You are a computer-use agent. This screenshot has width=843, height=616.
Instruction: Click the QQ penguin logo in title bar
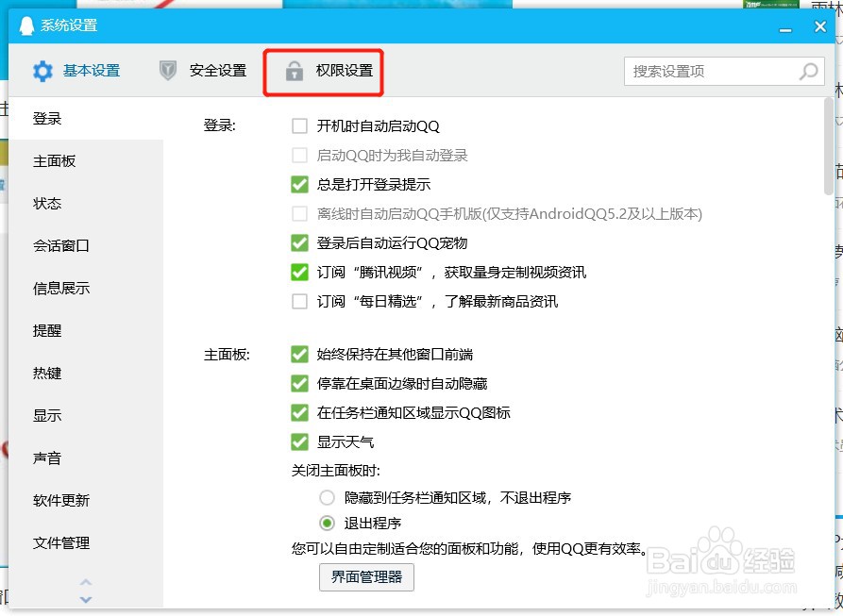(26, 25)
